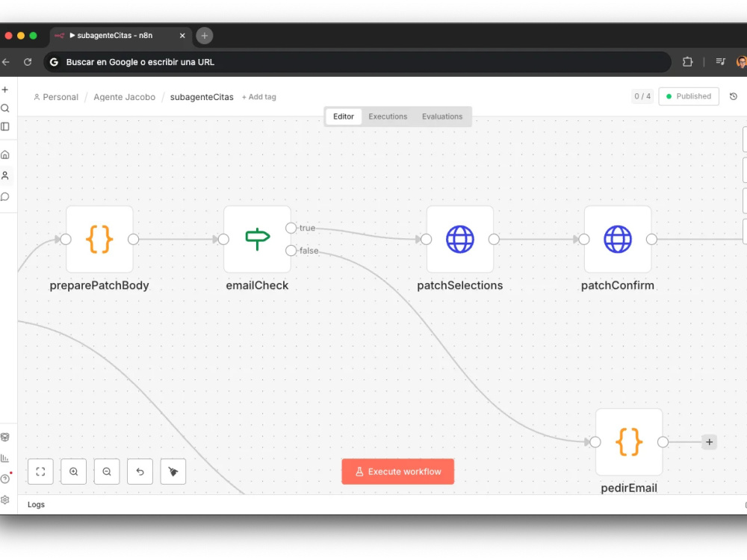Click the Published status button
The height and width of the screenshot is (560, 747).
click(x=689, y=96)
